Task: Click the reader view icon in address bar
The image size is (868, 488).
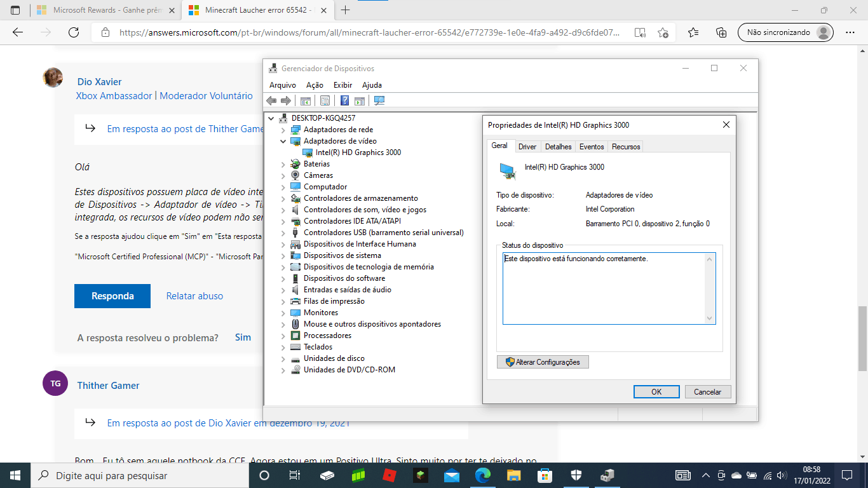Action: click(x=640, y=32)
